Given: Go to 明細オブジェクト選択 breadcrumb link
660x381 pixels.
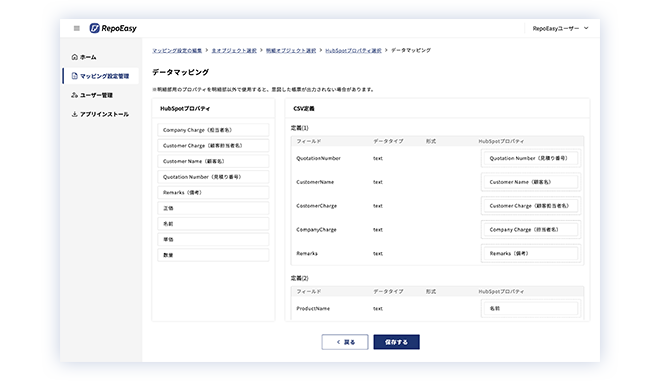Looking at the screenshot, I should (291, 51).
